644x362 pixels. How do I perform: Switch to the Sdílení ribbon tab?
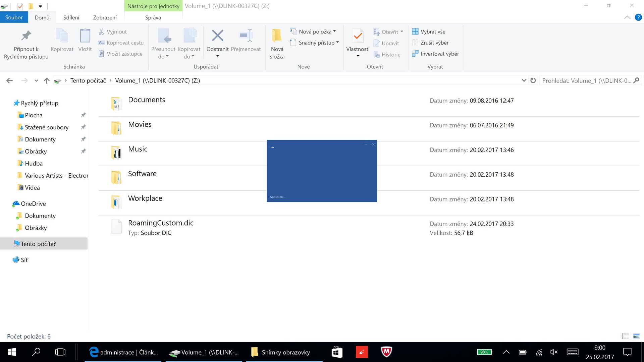pos(71,17)
